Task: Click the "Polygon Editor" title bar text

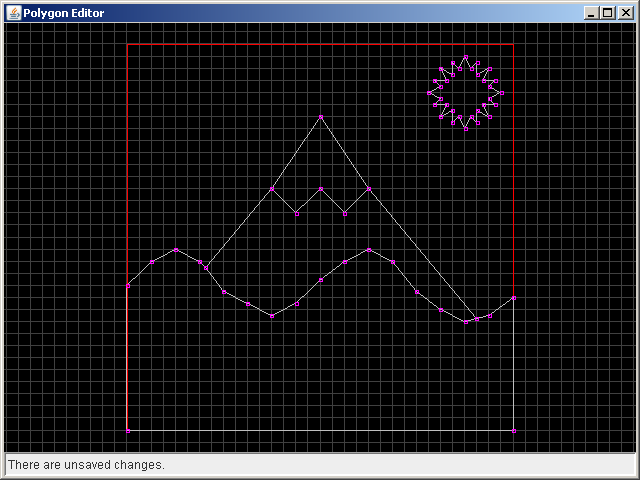Action: coord(64,13)
